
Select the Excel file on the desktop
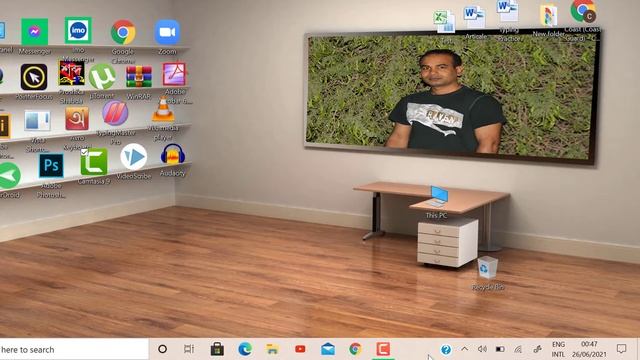point(444,21)
